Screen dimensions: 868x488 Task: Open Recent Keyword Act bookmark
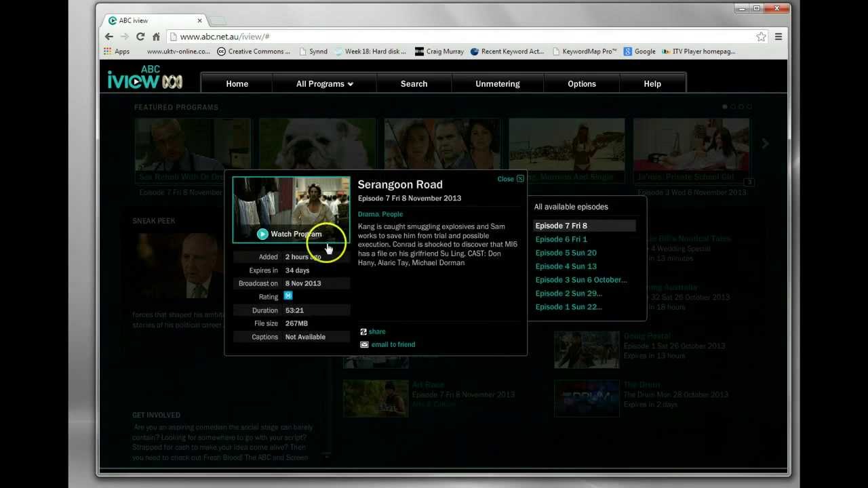click(507, 52)
